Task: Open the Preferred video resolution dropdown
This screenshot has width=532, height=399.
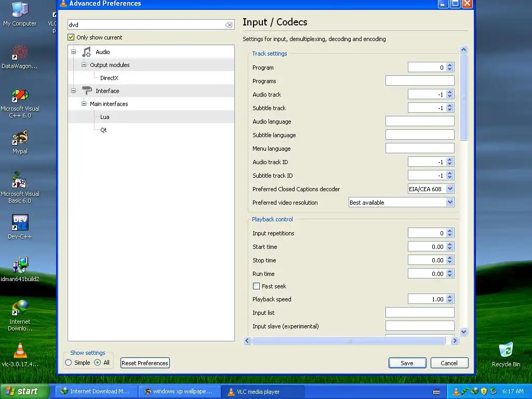Action: (x=450, y=202)
